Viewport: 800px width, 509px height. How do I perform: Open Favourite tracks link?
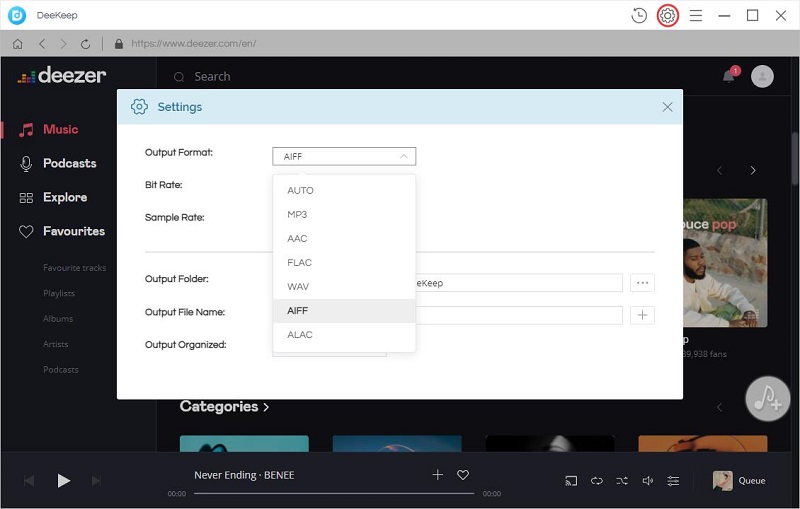pyautogui.click(x=74, y=268)
